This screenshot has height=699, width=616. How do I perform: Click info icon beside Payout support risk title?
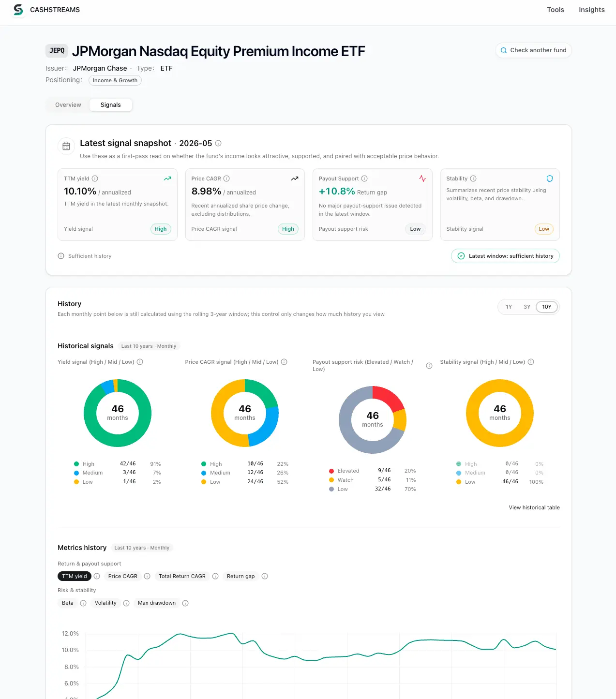429,366
